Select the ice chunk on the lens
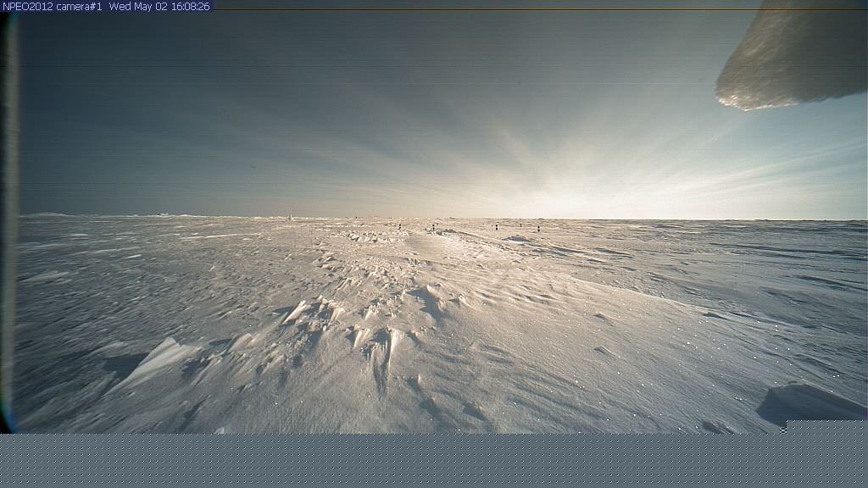The width and height of the screenshot is (868, 488). 793,59
